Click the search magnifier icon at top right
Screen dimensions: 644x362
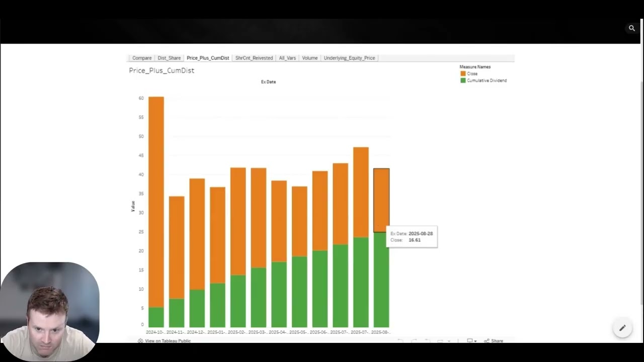click(632, 28)
